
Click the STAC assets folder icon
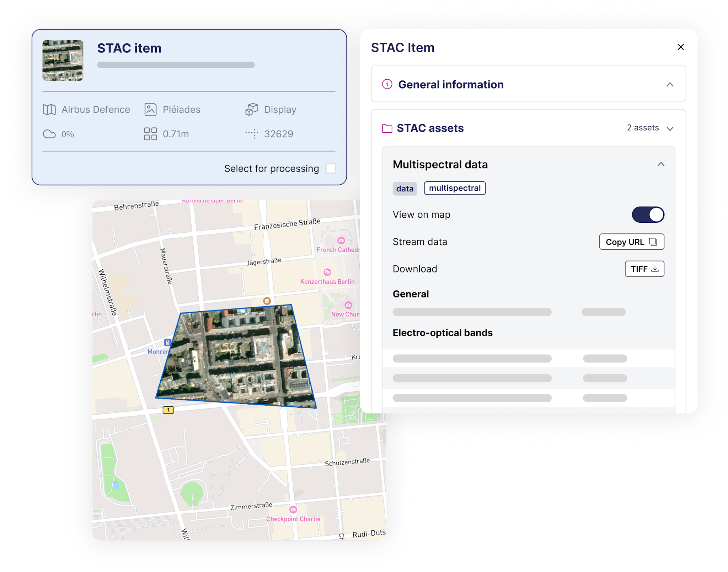click(x=387, y=128)
